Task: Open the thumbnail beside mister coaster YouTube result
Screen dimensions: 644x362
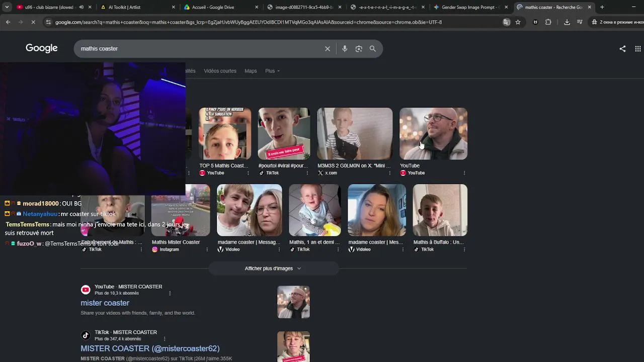Action: pyautogui.click(x=293, y=302)
